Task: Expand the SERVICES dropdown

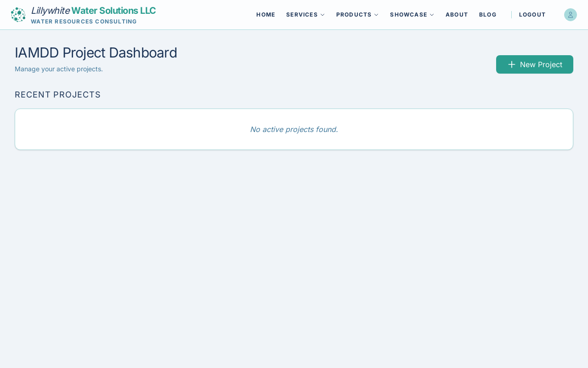Action: point(305,14)
